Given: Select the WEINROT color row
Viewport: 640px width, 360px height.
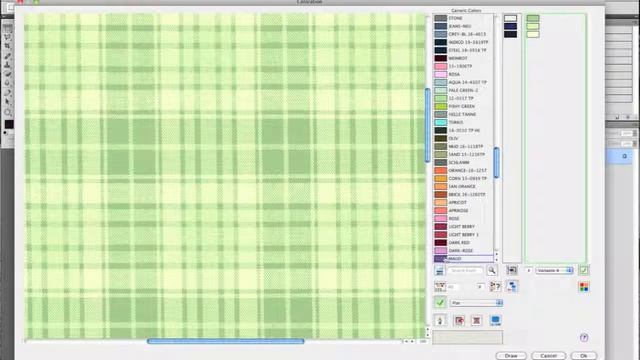Looking at the screenshot, I should click(x=463, y=58).
